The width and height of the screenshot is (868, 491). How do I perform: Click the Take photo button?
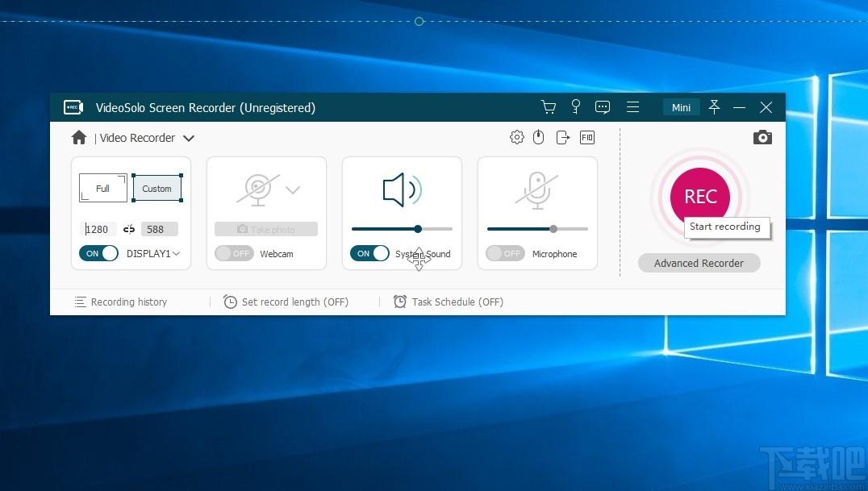coord(266,229)
